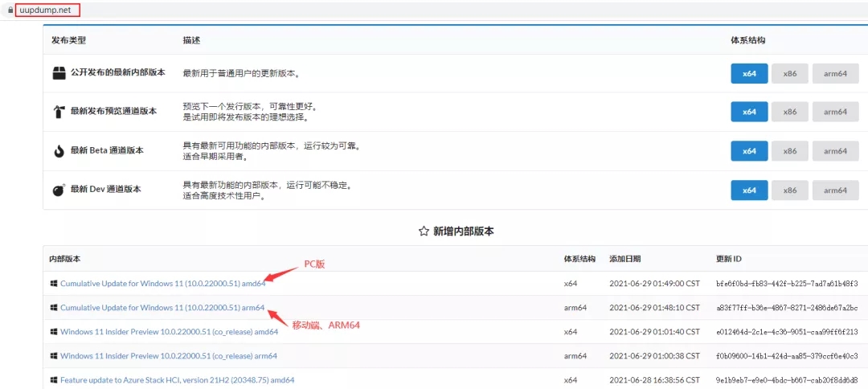Viewport: 868px width, 389px height.
Task: Click the 公开发布的最新内部版本 title
Action: point(118,73)
